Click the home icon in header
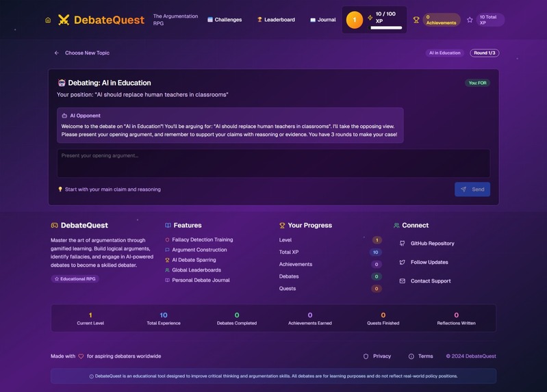The height and width of the screenshot is (392, 547). [x=48, y=21]
